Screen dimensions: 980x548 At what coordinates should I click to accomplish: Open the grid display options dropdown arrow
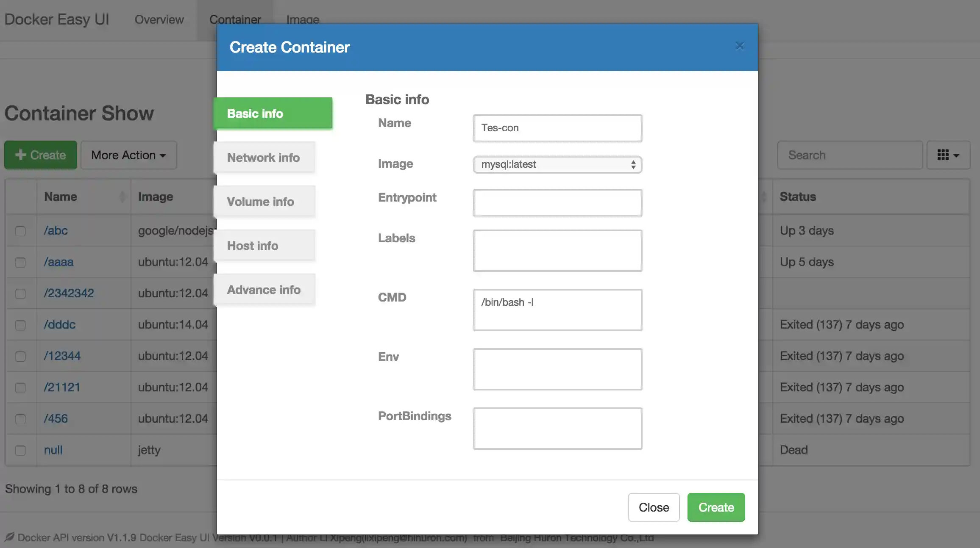(x=955, y=155)
